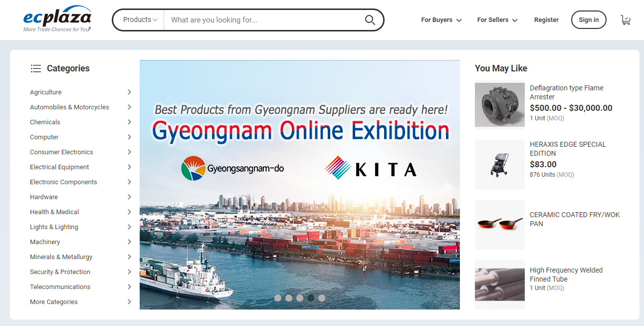Viewport: 644px width, 326px height.
Task: Select the fourth active banner slide dot
Action: (x=311, y=298)
